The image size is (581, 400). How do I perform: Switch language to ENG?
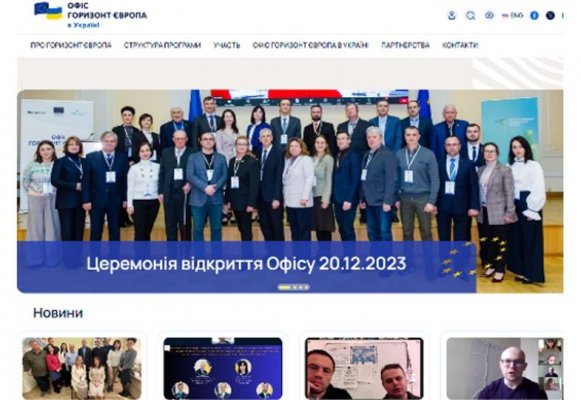512,16
